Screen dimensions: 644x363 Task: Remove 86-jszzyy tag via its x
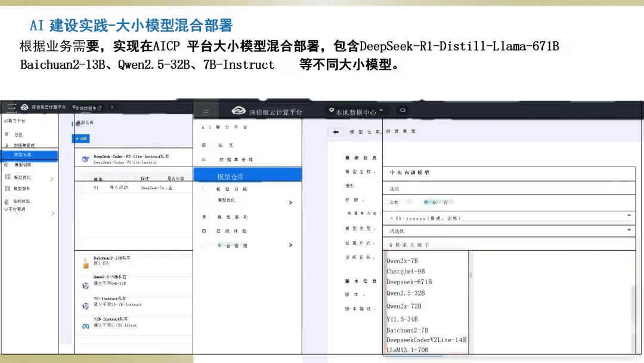tap(391, 219)
